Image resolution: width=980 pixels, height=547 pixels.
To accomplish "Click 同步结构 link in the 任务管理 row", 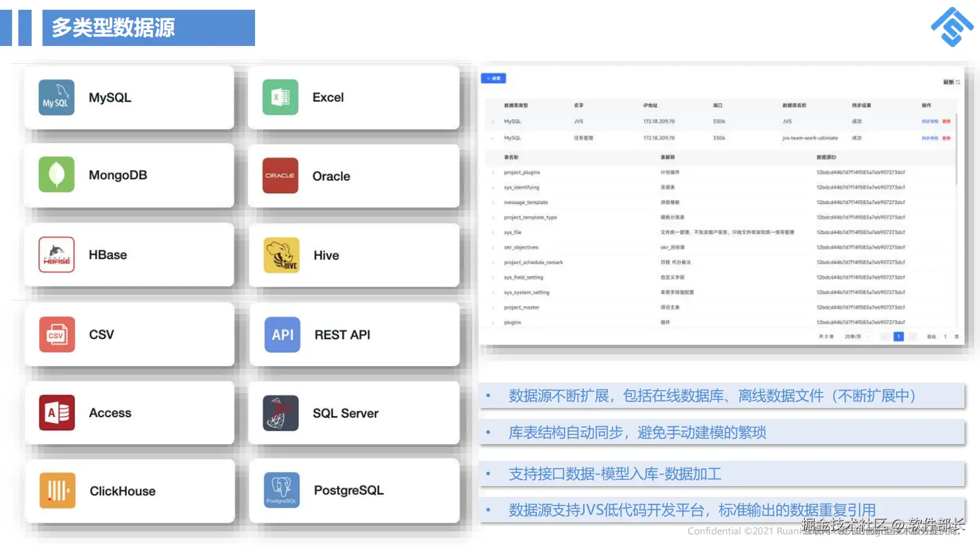I will pos(930,138).
